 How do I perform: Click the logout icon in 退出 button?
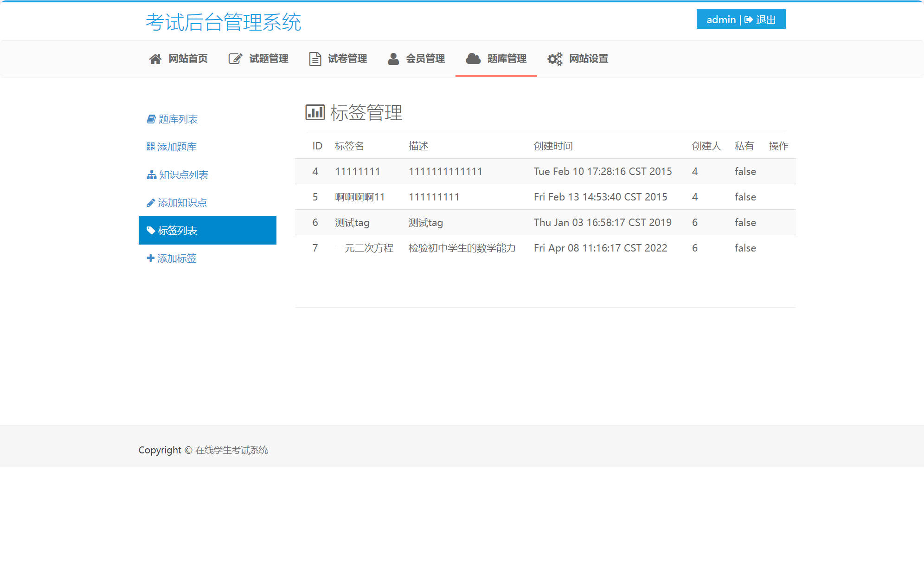point(749,19)
